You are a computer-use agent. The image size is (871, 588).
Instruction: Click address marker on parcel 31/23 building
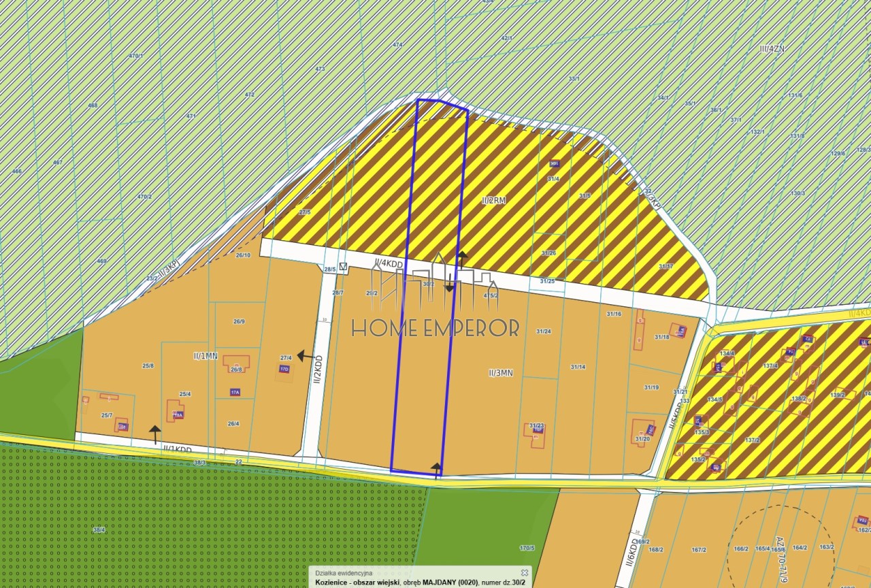[x=538, y=429]
